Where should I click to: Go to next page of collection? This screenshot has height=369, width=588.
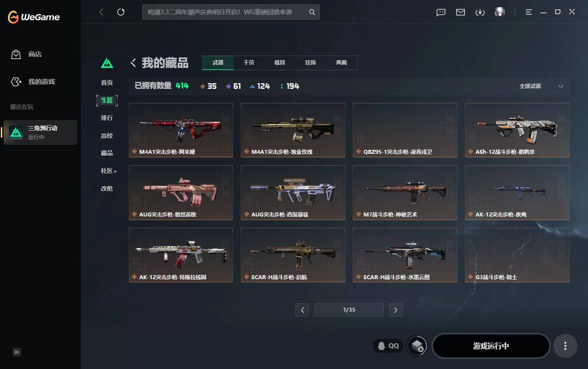point(396,310)
